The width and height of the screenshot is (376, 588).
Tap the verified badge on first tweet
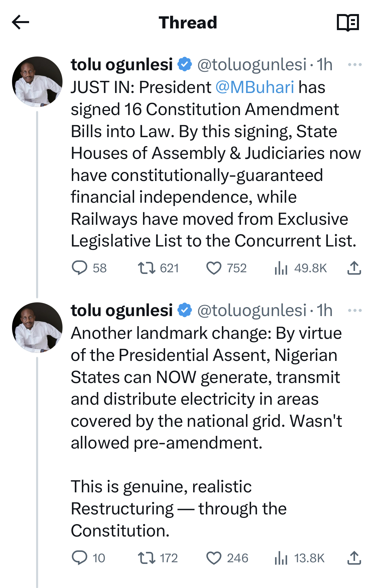[185, 64]
